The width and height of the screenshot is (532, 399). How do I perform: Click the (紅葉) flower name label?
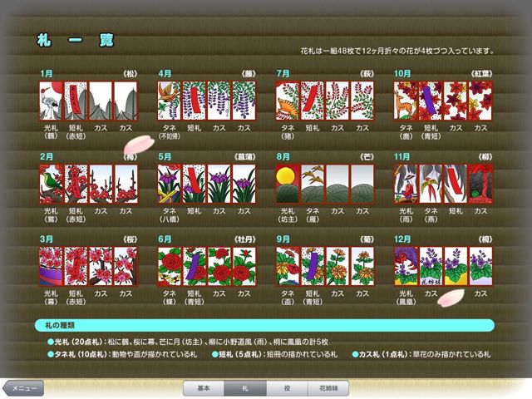(481, 74)
